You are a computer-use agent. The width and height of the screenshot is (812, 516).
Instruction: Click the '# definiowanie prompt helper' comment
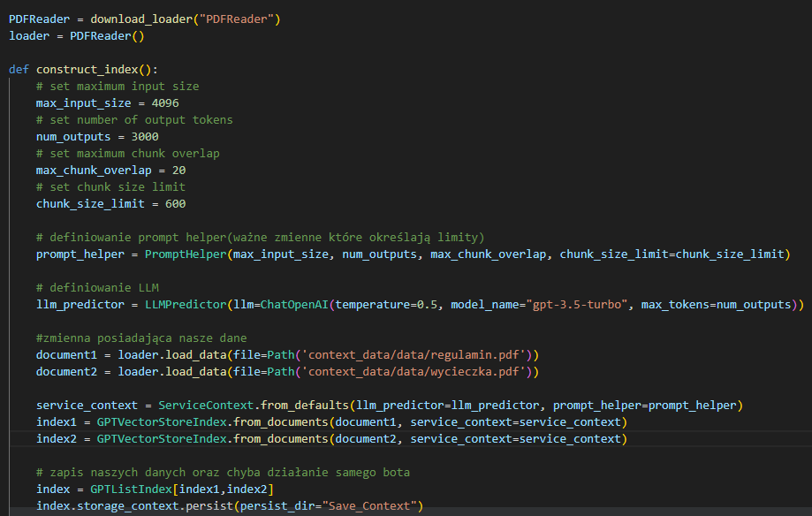(x=261, y=238)
